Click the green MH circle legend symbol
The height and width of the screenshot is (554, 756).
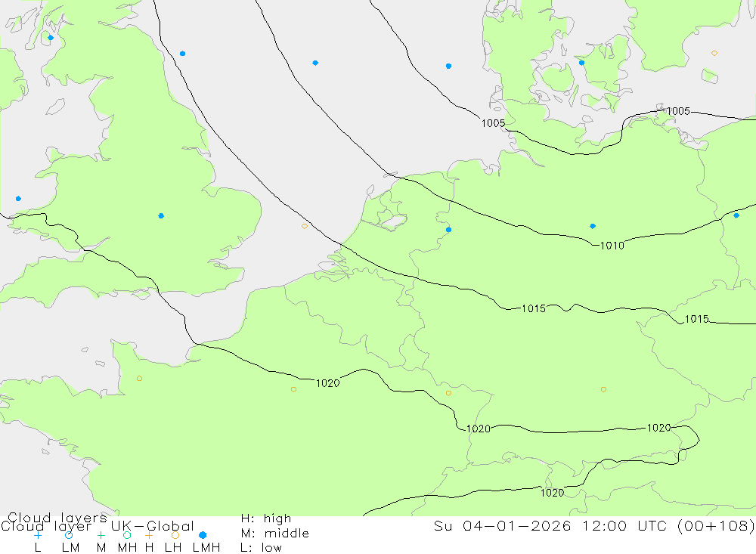(x=127, y=535)
